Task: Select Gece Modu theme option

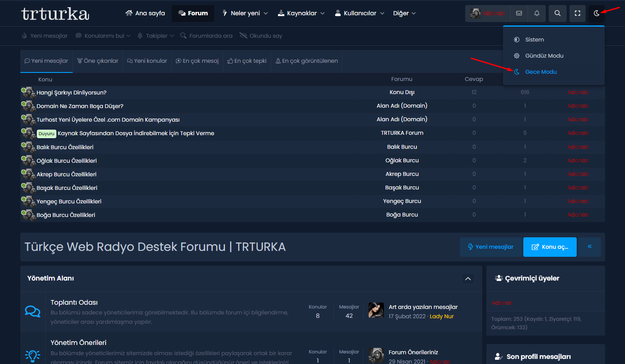Action: (x=541, y=72)
